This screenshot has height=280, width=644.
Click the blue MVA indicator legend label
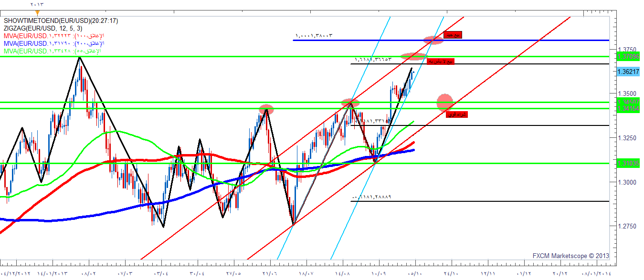pos(53,43)
